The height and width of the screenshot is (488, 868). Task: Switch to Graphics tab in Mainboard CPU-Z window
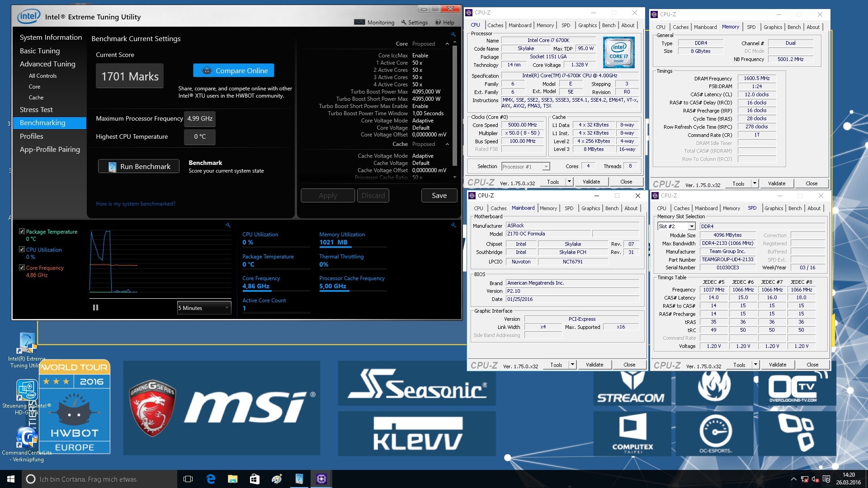pyautogui.click(x=590, y=208)
